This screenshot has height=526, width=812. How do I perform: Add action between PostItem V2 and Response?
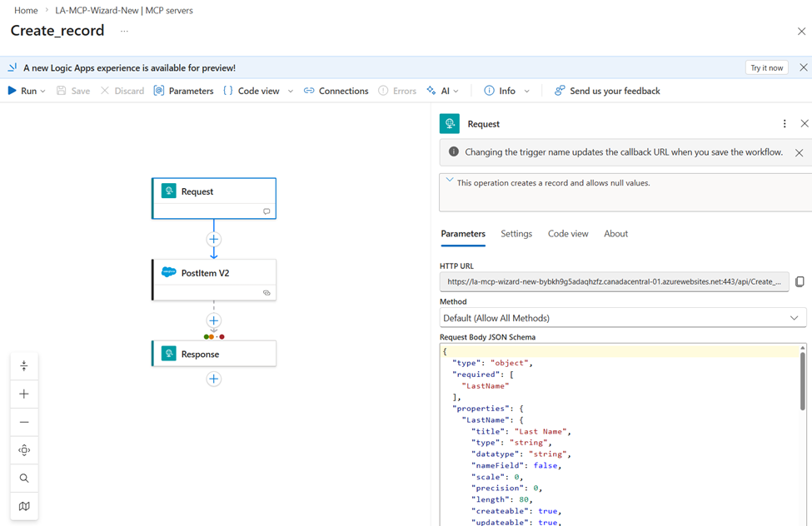point(214,320)
